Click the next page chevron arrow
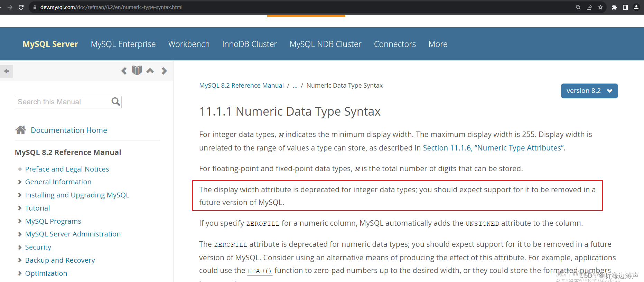The width and height of the screenshot is (644, 282). pos(164,71)
